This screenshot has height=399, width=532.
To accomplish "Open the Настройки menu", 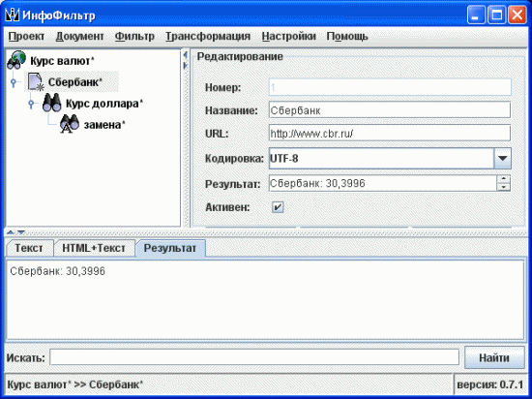I will (289, 36).
